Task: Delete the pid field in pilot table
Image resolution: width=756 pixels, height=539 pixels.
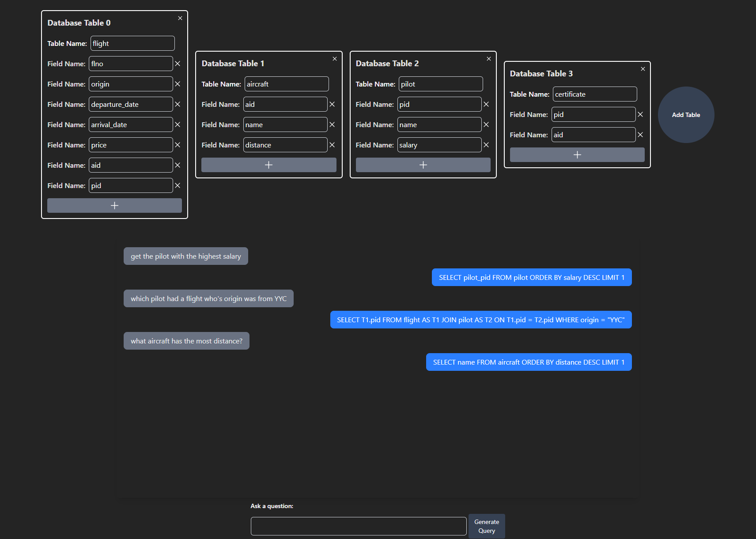Action: 486,104
